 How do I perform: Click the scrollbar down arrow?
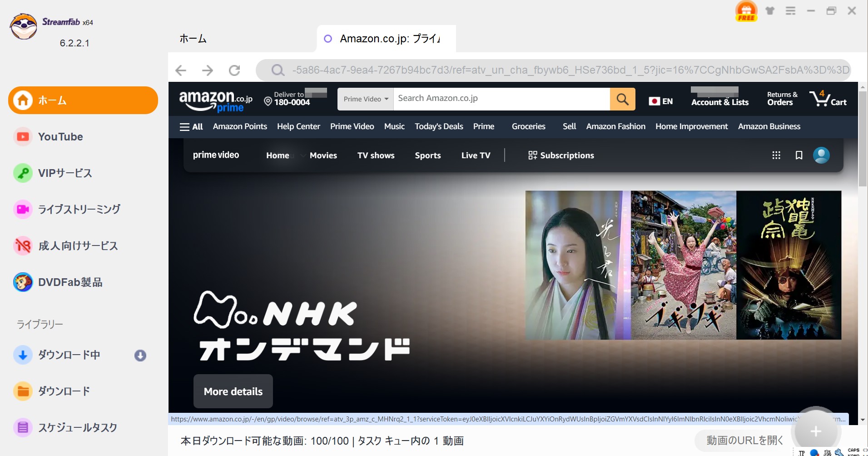pyautogui.click(x=863, y=420)
